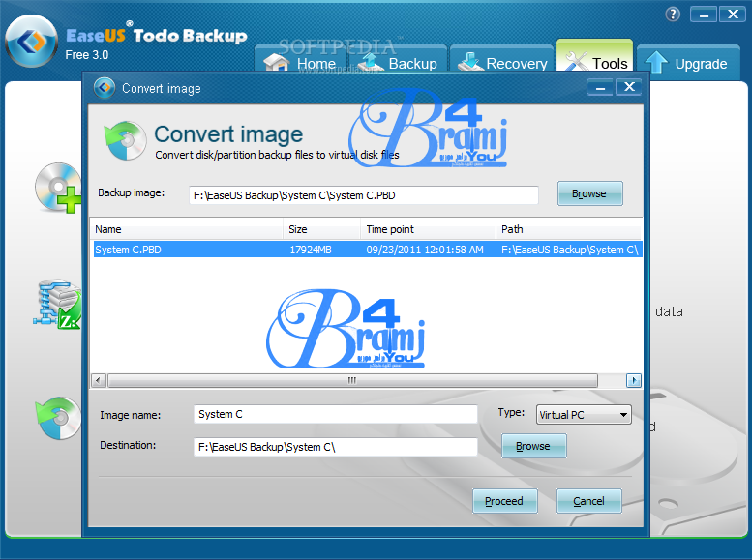Click the Convert image dialog title icon

pyautogui.click(x=104, y=88)
